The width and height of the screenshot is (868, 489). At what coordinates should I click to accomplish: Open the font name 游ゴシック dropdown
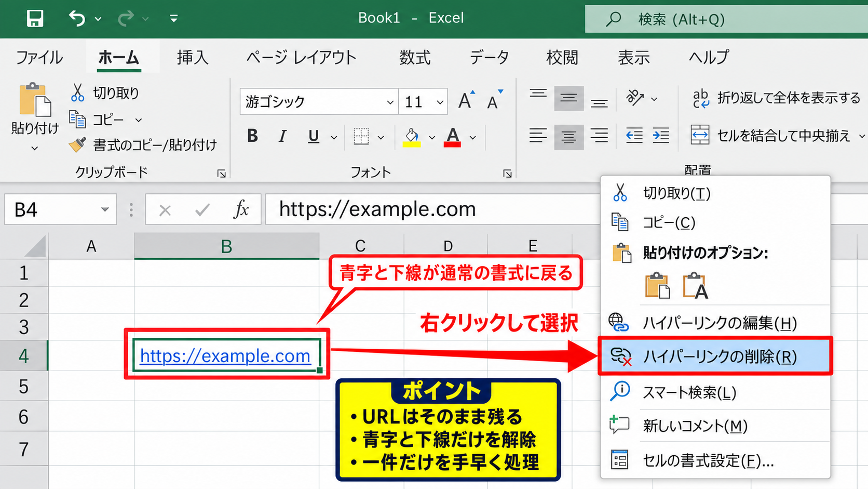(x=390, y=102)
